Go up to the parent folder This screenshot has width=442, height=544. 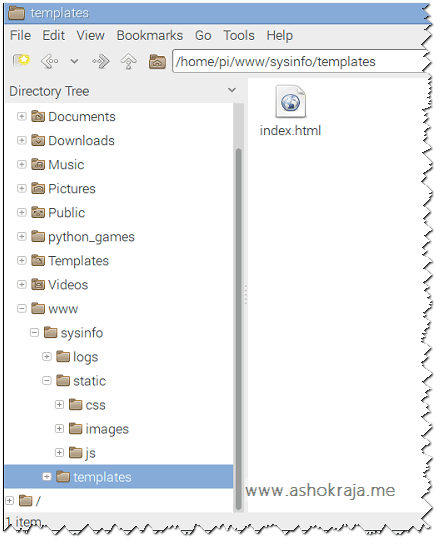128,61
